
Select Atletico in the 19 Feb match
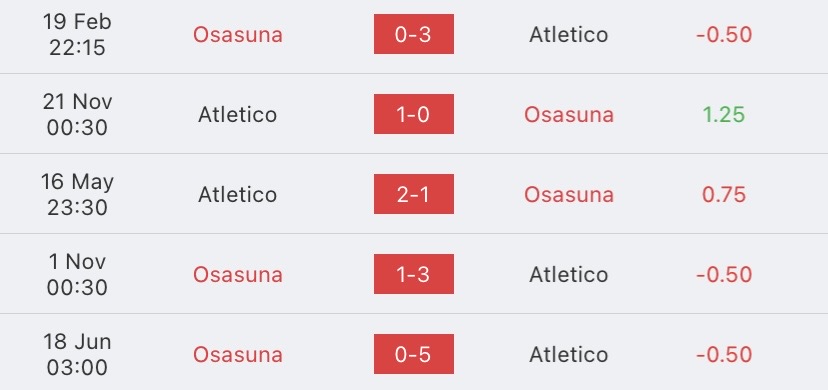pyautogui.click(x=569, y=34)
